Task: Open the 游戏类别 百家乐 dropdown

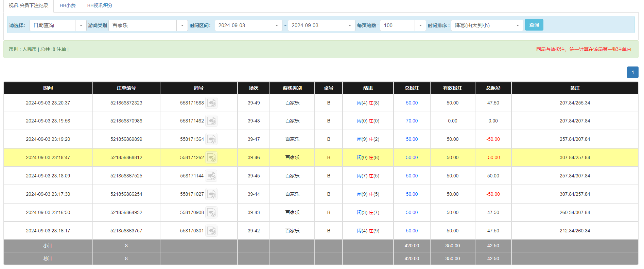Action: (x=182, y=25)
